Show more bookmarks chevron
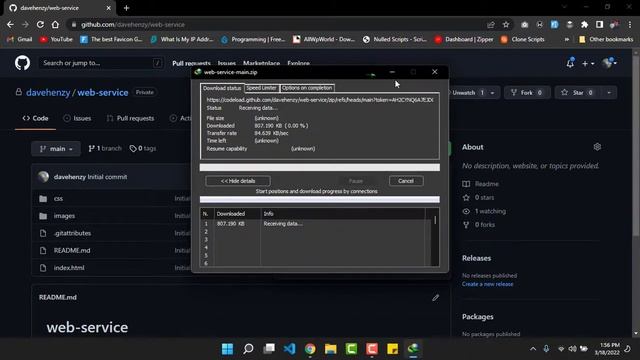Screen dimensions: 640x360 click(x=567, y=40)
